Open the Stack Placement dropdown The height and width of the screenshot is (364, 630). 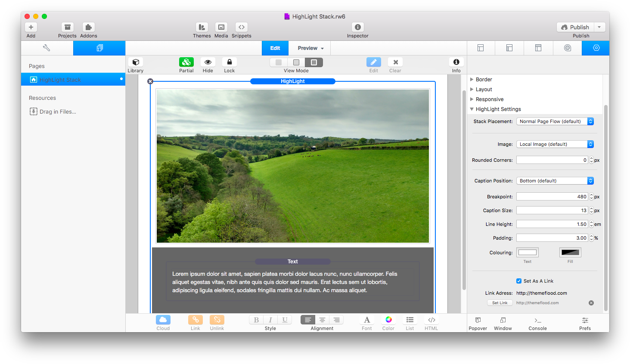(x=555, y=121)
